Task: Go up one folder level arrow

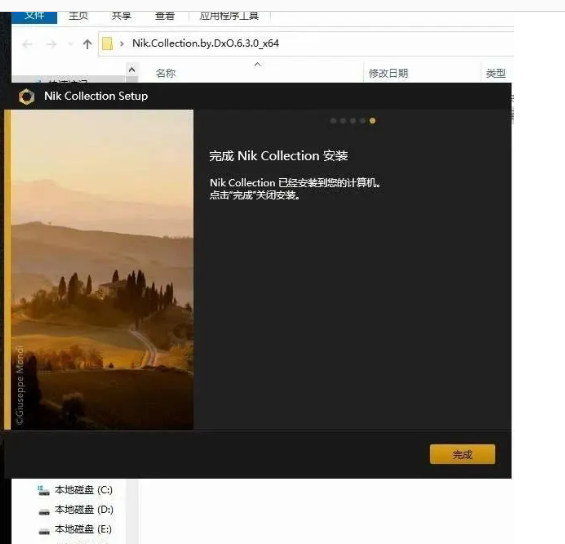Action: pos(87,44)
